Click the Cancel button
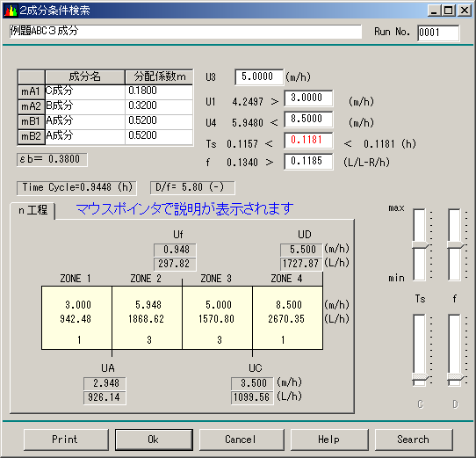This screenshot has height=458, width=476. [x=242, y=440]
